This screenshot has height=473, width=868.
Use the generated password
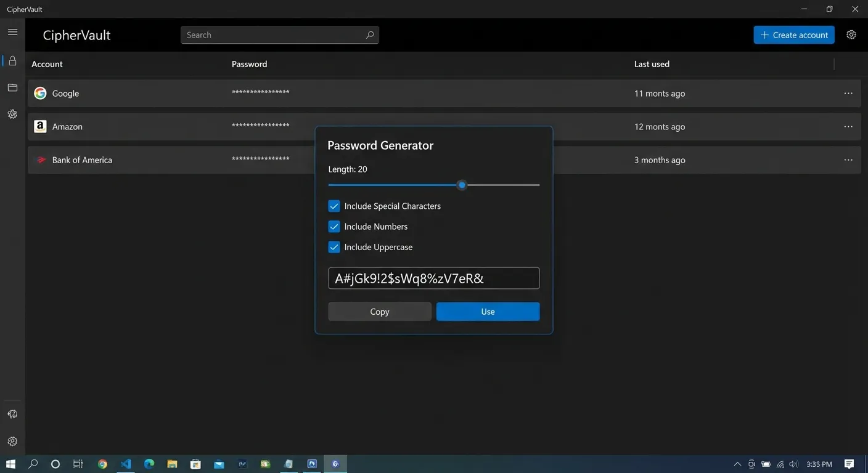[x=487, y=311]
